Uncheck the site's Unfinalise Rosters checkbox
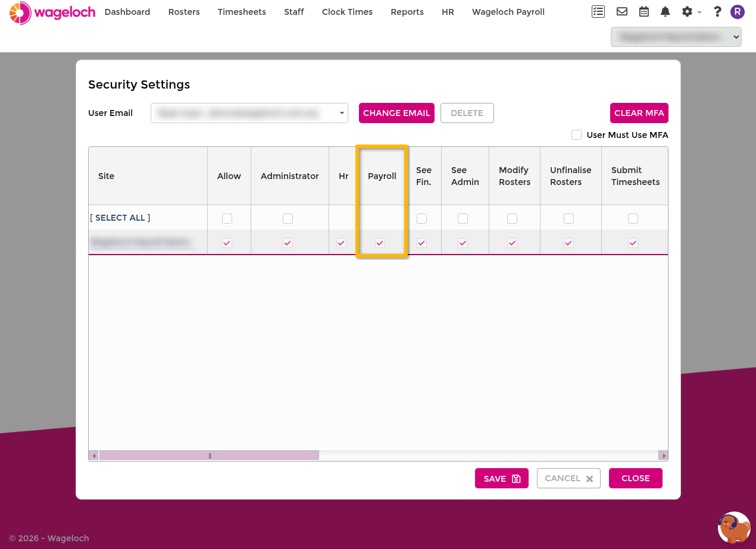This screenshot has height=549, width=756. point(568,243)
